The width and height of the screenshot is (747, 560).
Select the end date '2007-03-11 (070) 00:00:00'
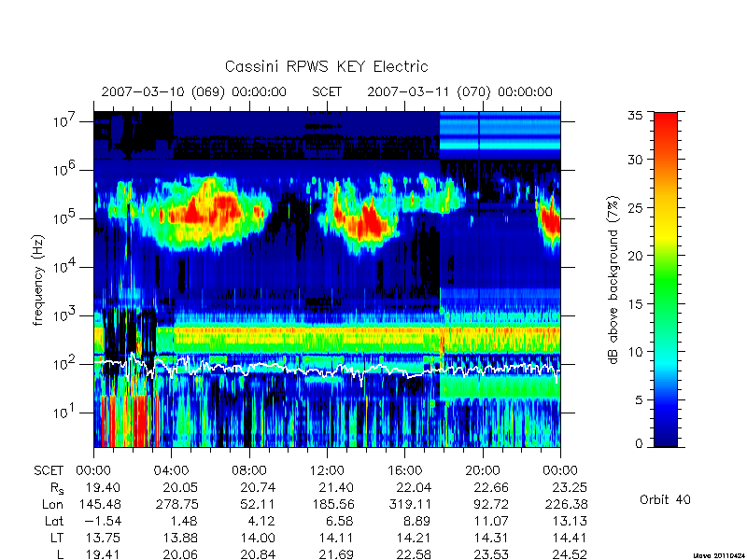459,91
